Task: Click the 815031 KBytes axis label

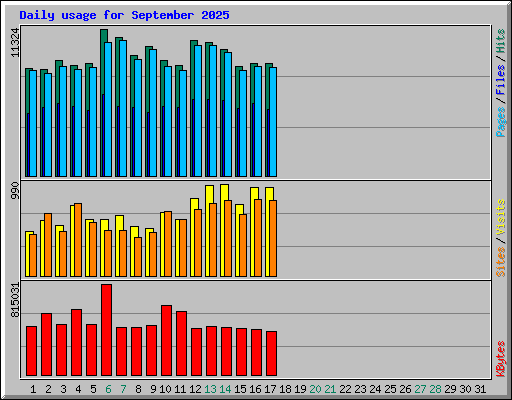Action: coord(15,300)
